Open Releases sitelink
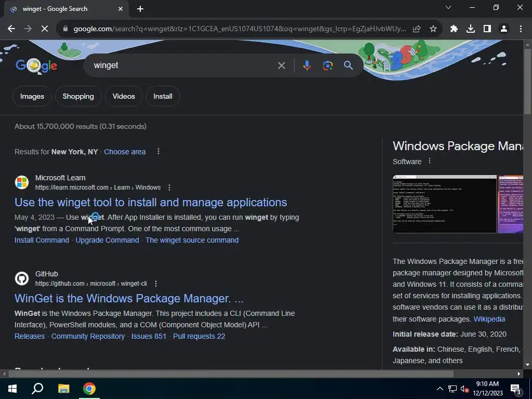 pos(30,336)
